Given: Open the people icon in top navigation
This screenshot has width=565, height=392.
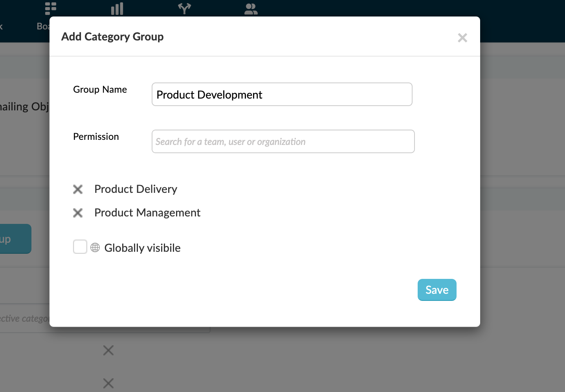Looking at the screenshot, I should click(x=251, y=9).
